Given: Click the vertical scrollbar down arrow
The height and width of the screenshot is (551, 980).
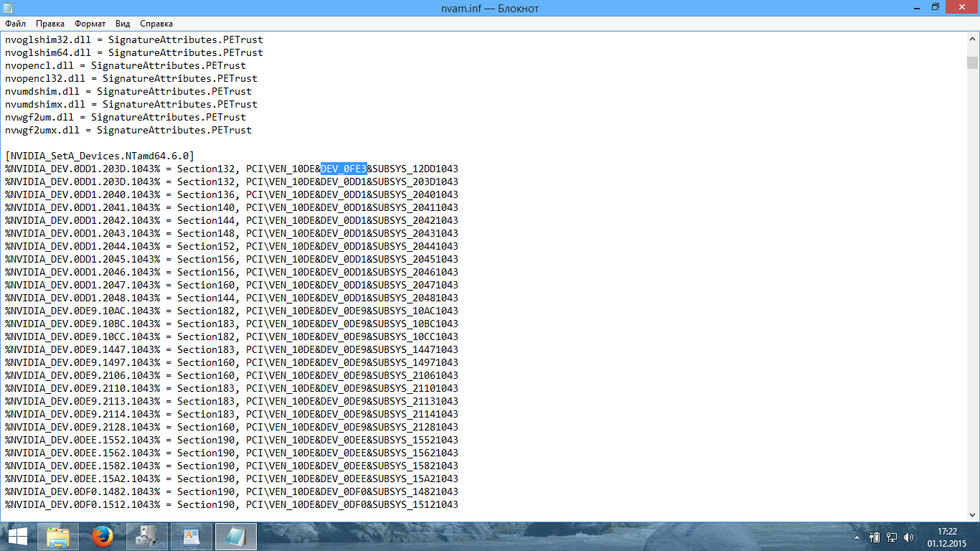Looking at the screenshot, I should (x=972, y=514).
